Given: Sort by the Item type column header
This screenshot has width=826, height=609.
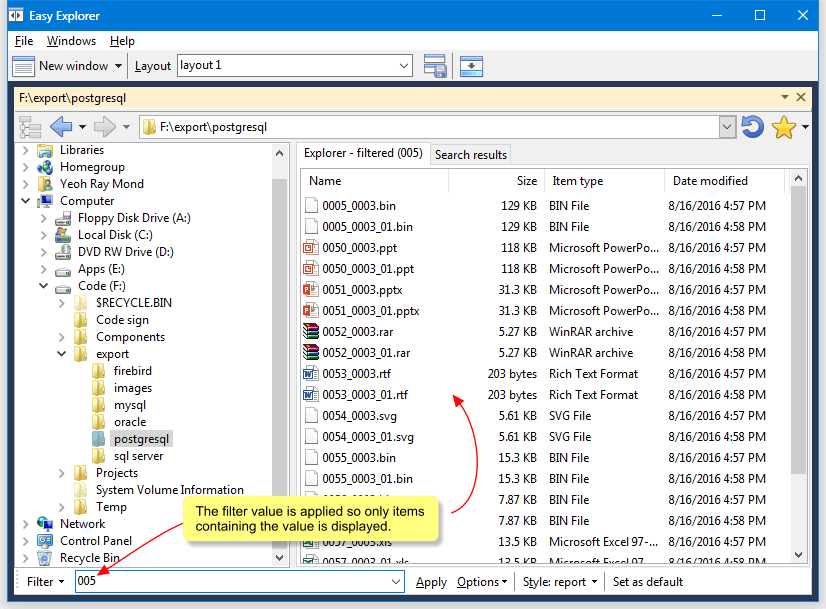Looking at the screenshot, I should tap(604, 181).
